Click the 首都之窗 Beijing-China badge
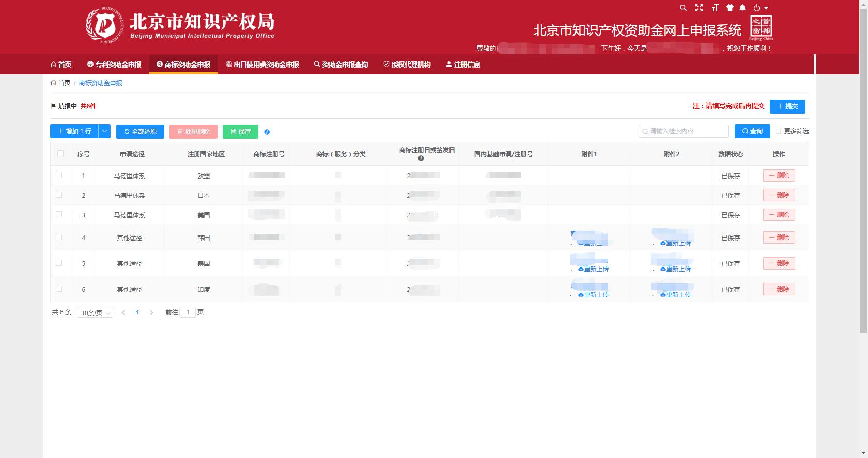The image size is (868, 458). point(761,28)
